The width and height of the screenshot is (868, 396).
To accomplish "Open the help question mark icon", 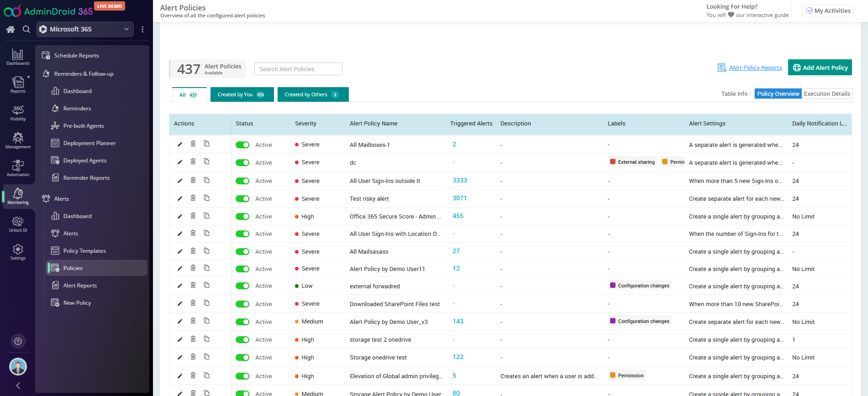I will [18, 341].
